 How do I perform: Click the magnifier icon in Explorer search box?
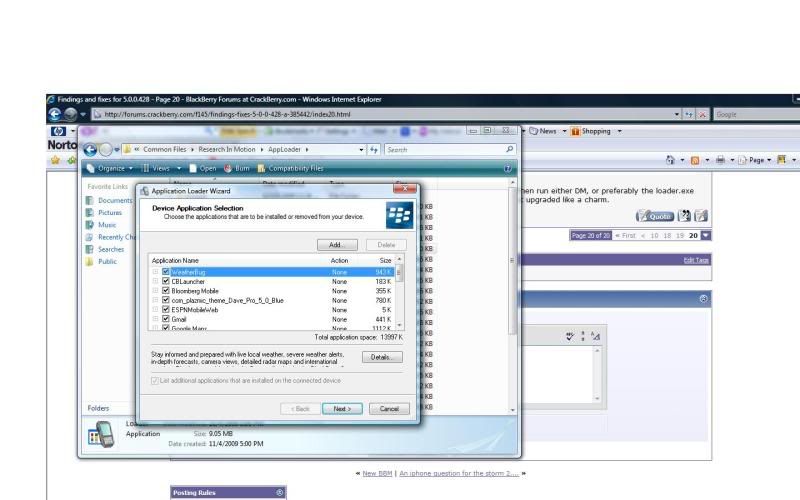coord(509,149)
